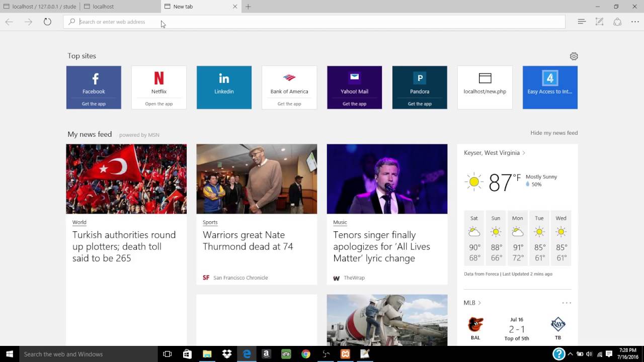Click the browser back arrow
This screenshot has width=644, height=362.
[x=9, y=22]
